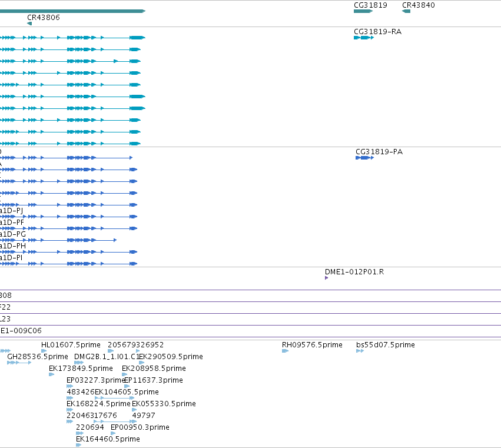
Task: Select the CG31819 gene label
Action: tap(370, 5)
